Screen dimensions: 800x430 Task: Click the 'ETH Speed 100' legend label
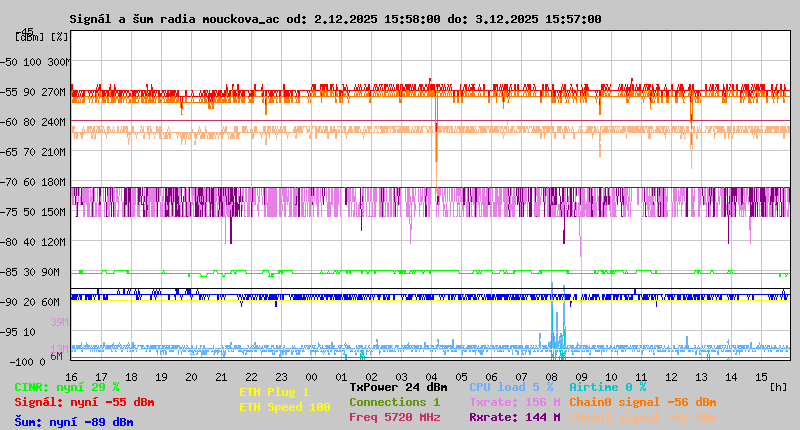pyautogui.click(x=285, y=407)
